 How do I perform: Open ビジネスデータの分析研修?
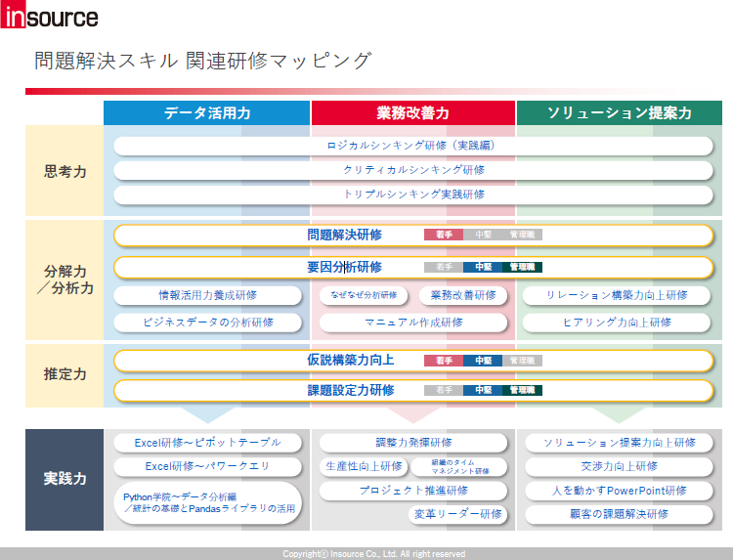pyautogui.click(x=207, y=323)
